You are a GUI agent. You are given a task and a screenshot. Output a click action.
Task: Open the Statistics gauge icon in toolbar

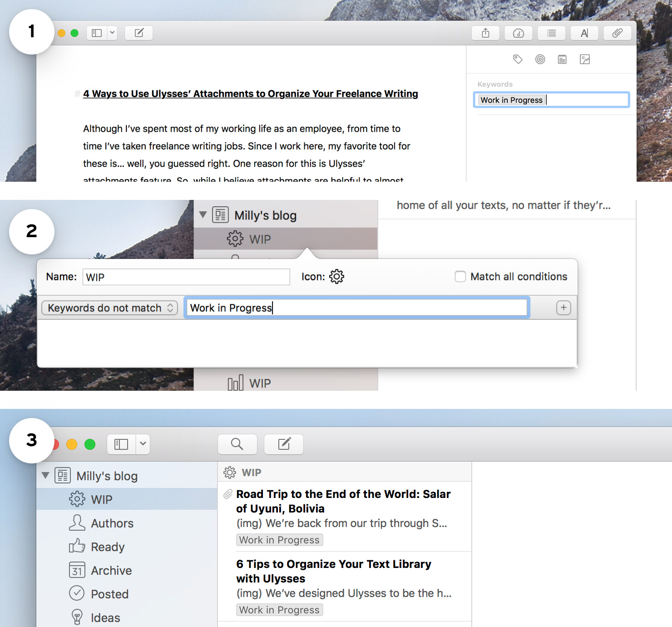519,33
